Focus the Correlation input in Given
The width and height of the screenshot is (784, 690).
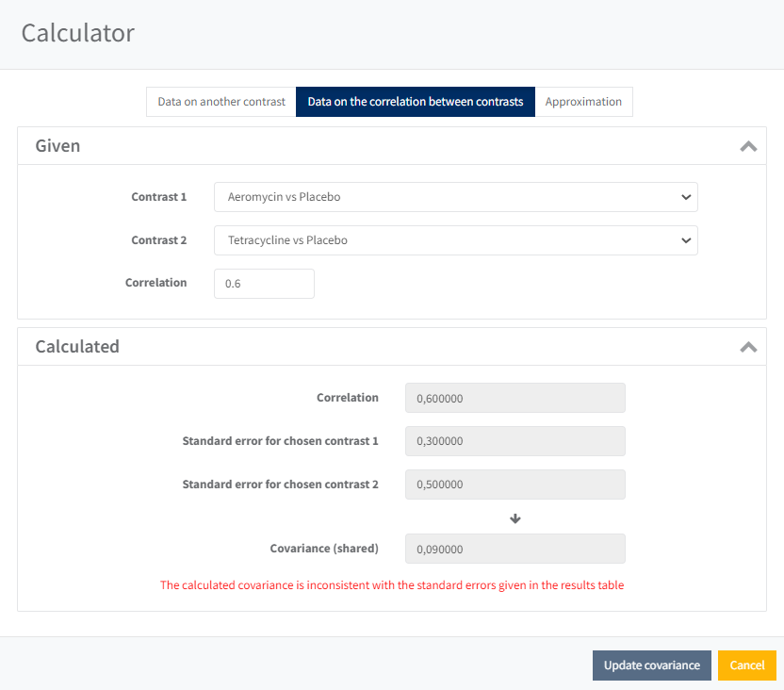coord(264,284)
